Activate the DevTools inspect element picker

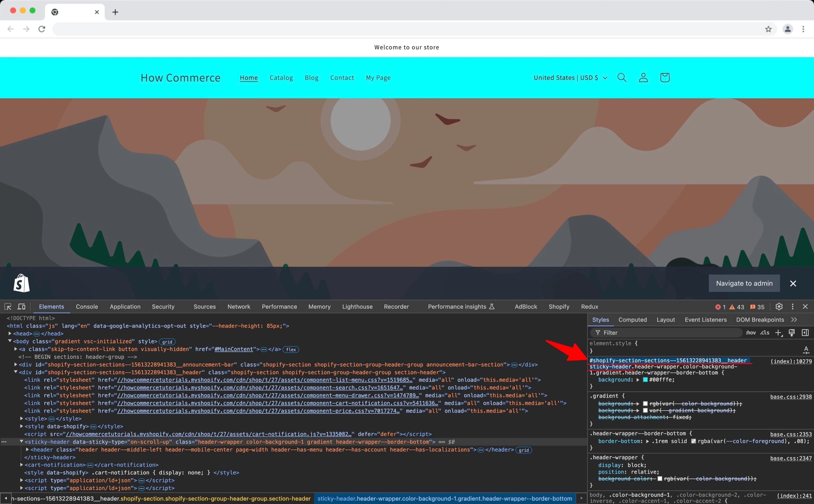(8, 306)
